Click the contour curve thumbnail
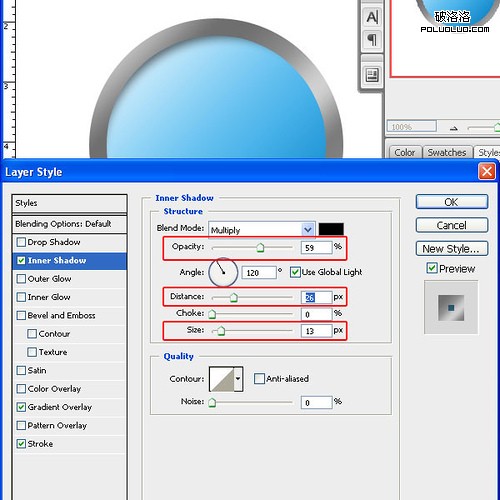Viewport: 500px width, 500px height. coord(222,379)
